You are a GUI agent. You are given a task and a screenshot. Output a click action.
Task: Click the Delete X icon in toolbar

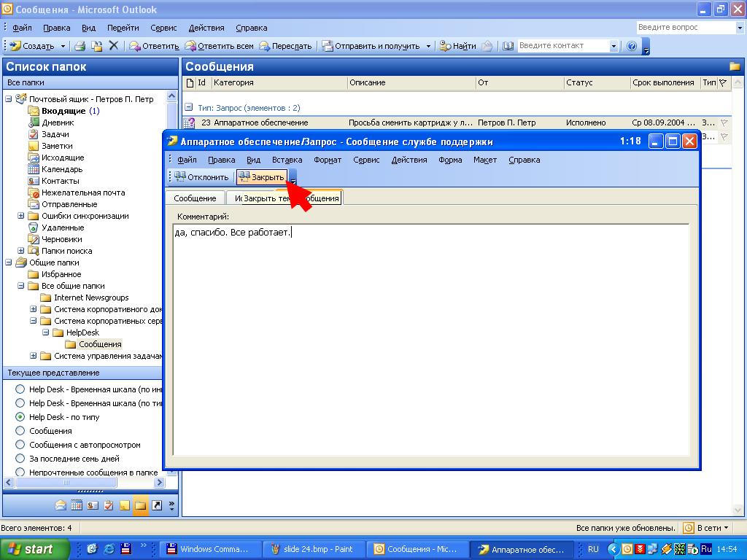point(113,46)
